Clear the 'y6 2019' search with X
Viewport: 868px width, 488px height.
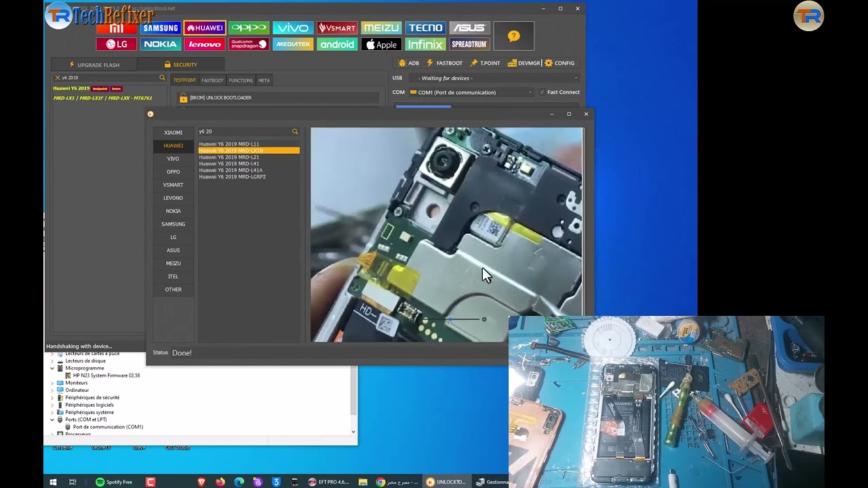pyautogui.click(x=57, y=78)
